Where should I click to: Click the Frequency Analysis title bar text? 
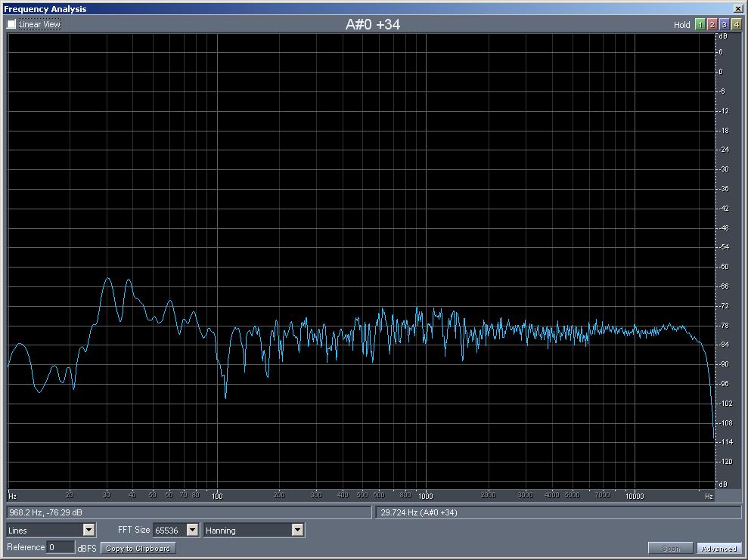[x=45, y=8]
